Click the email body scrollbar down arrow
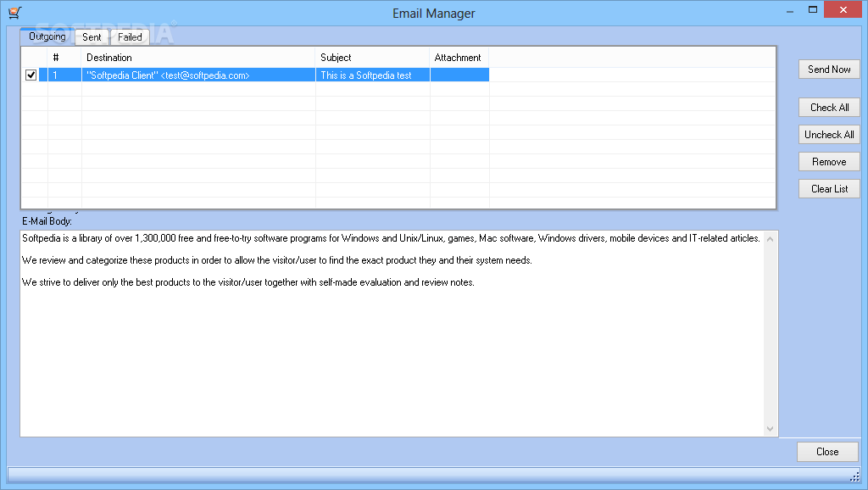The height and width of the screenshot is (490, 868). point(770,429)
